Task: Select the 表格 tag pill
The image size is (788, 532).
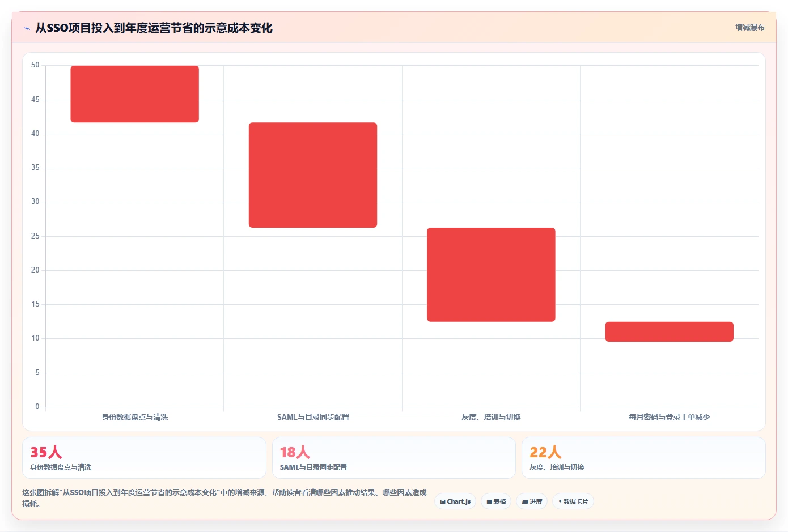Action: click(496, 501)
